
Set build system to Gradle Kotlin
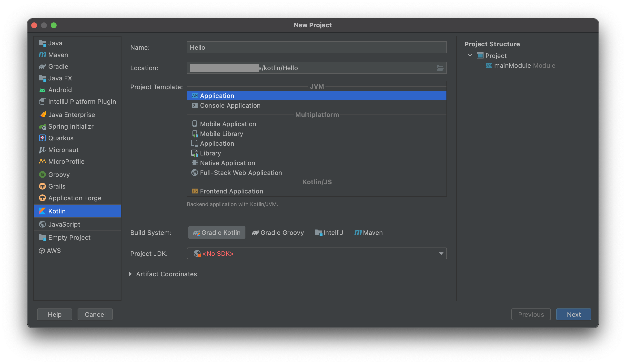coord(217,232)
